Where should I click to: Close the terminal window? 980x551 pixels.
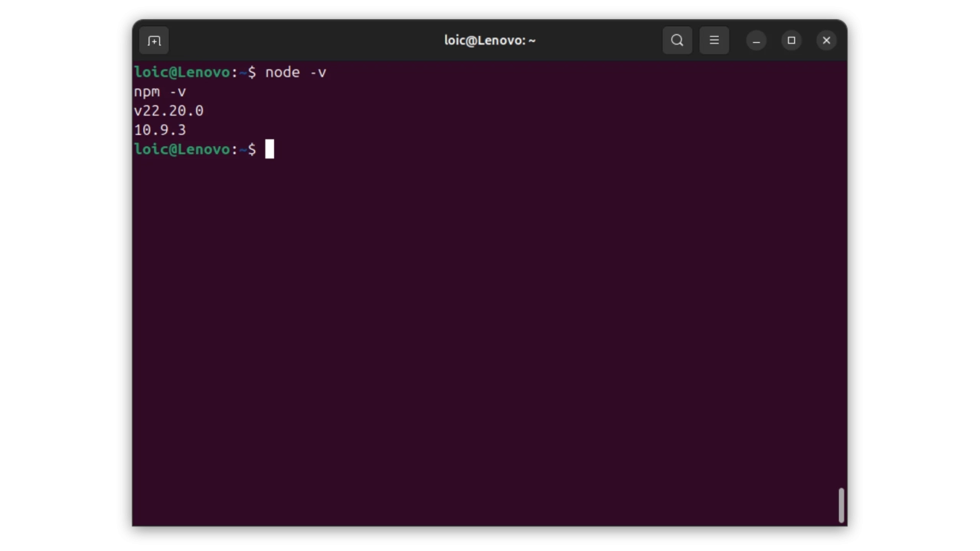(826, 41)
